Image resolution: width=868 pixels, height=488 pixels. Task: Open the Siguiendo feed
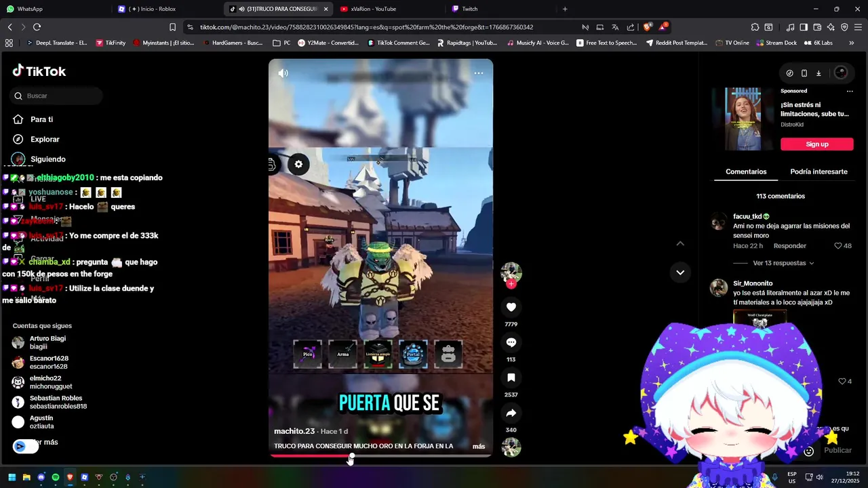click(x=47, y=159)
